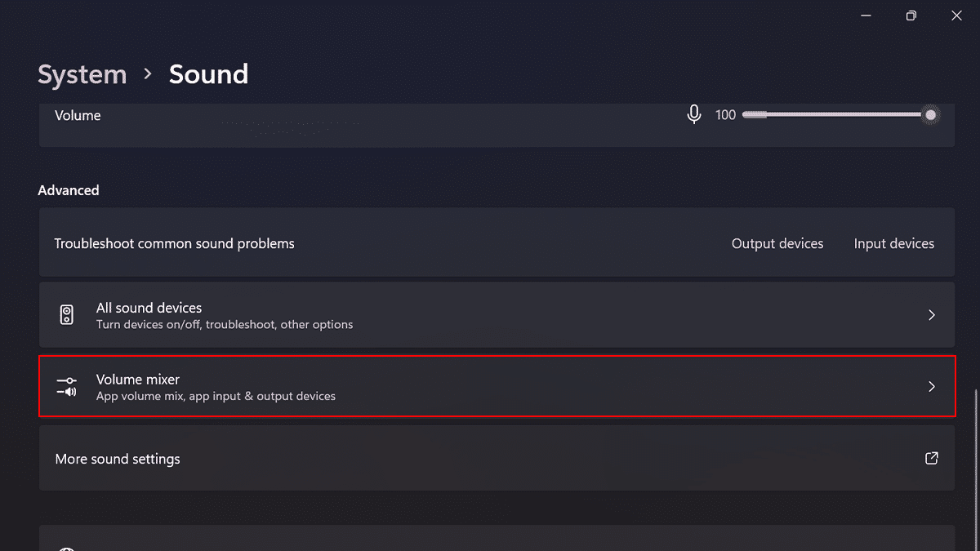This screenshot has height=551, width=980.
Task: Click the Sound page heading
Action: tap(208, 74)
